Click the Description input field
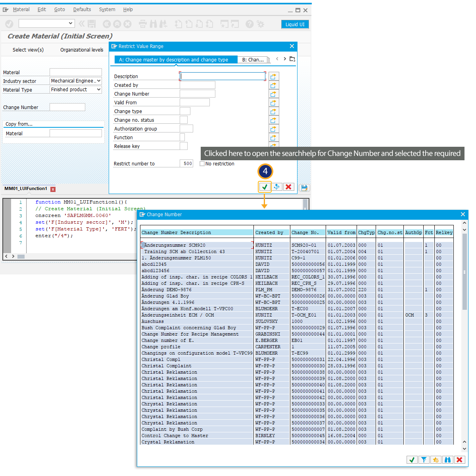Image resolution: width=476 pixels, height=476 pixels. pyautogui.click(x=223, y=76)
